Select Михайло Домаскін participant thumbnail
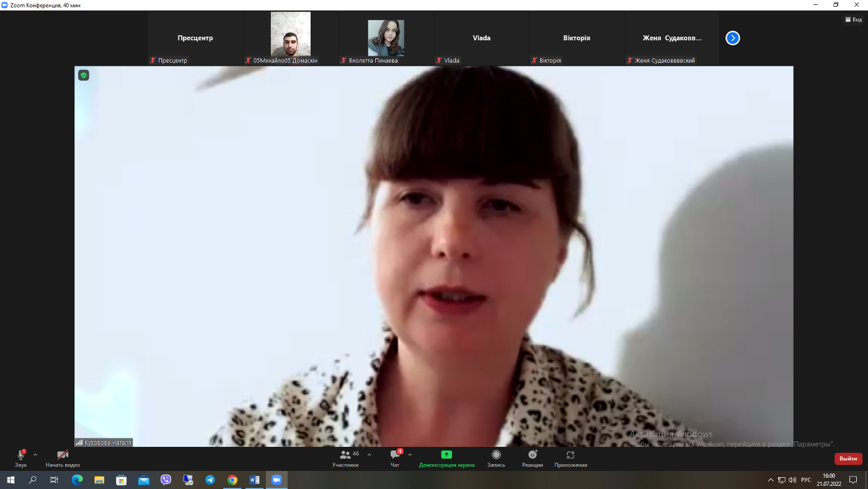 point(290,38)
